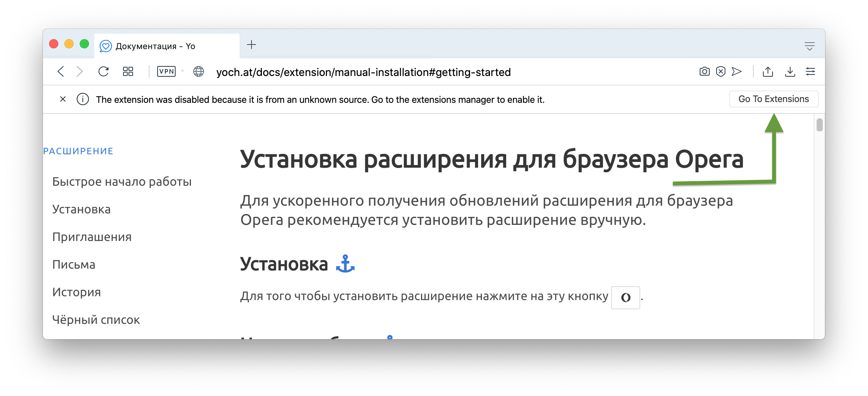This screenshot has width=868, height=396.
Task: Open site info globe icon
Action: click(x=199, y=71)
